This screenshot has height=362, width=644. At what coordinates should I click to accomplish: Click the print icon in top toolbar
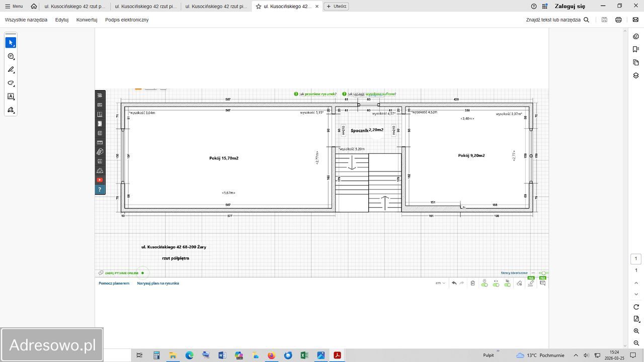pyautogui.click(x=618, y=20)
